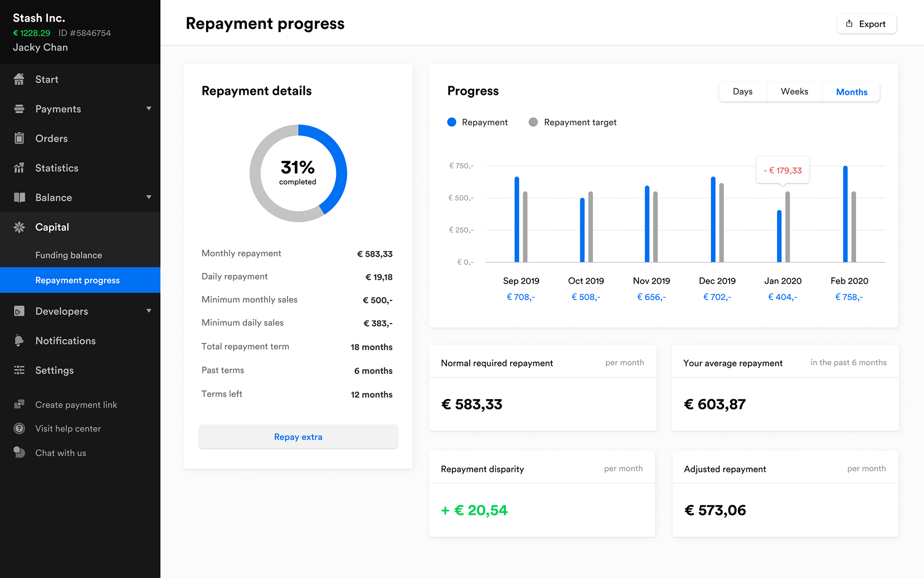Click the Notifications bell icon
924x578 pixels.
(x=19, y=341)
